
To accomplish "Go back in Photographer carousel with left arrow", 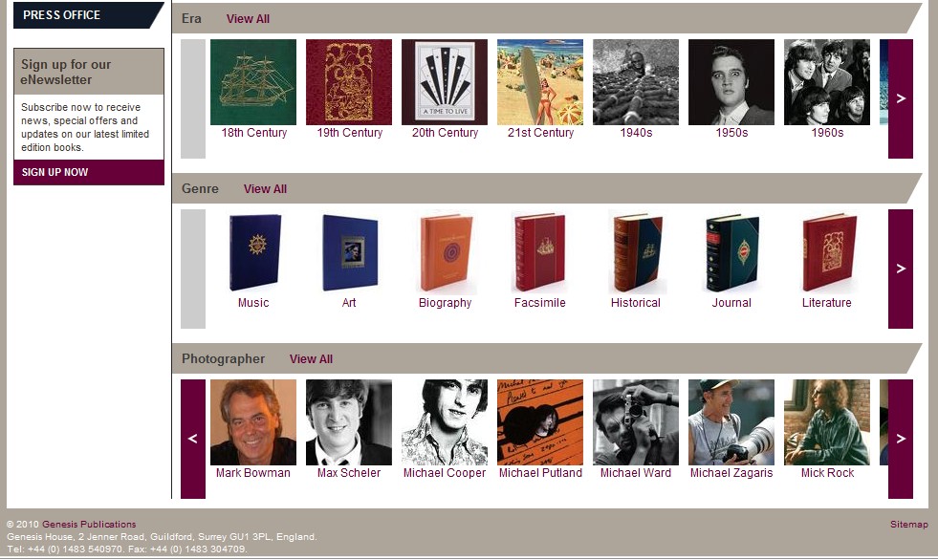I will click(x=192, y=439).
